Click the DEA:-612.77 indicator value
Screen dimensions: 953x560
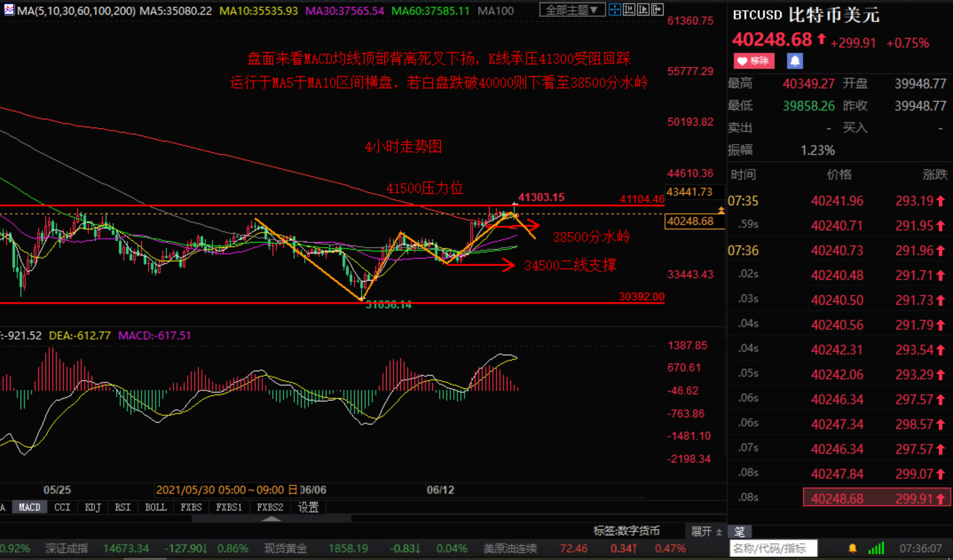80,335
